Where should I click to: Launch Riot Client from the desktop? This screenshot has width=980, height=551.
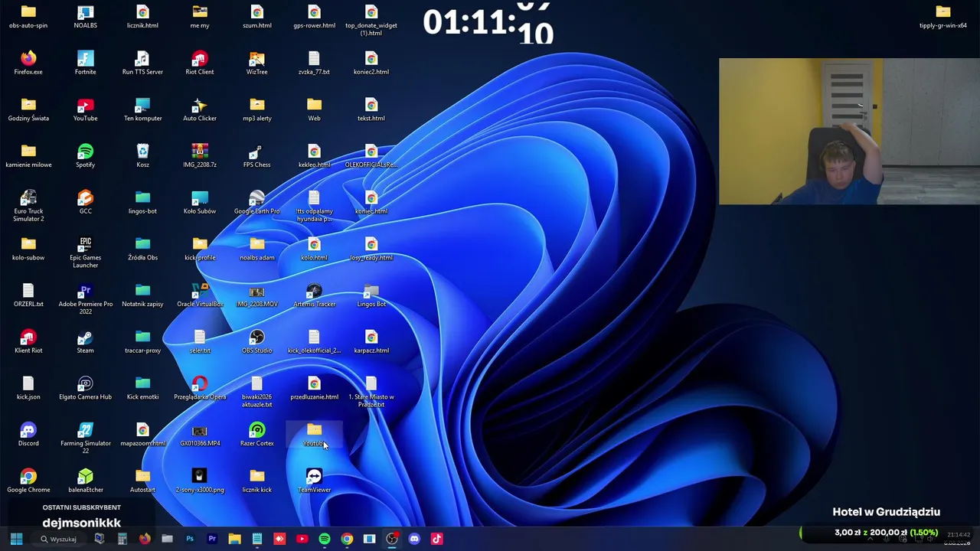coord(200,63)
